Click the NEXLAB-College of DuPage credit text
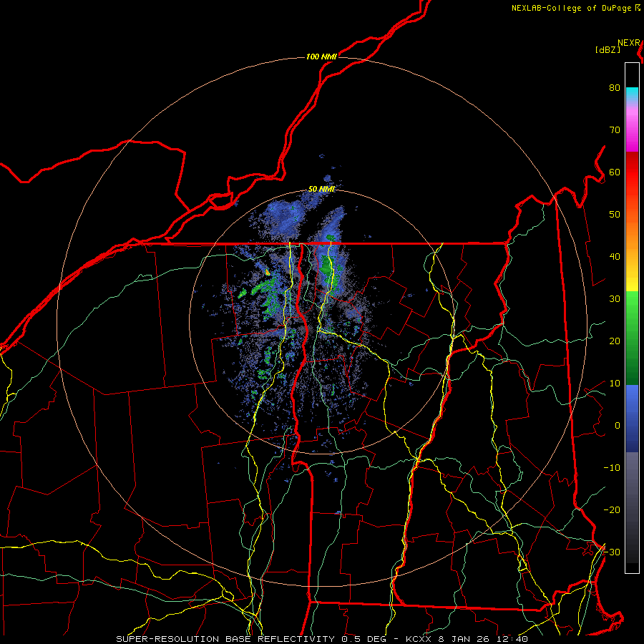This screenshot has width=644, height=644. (571, 8)
